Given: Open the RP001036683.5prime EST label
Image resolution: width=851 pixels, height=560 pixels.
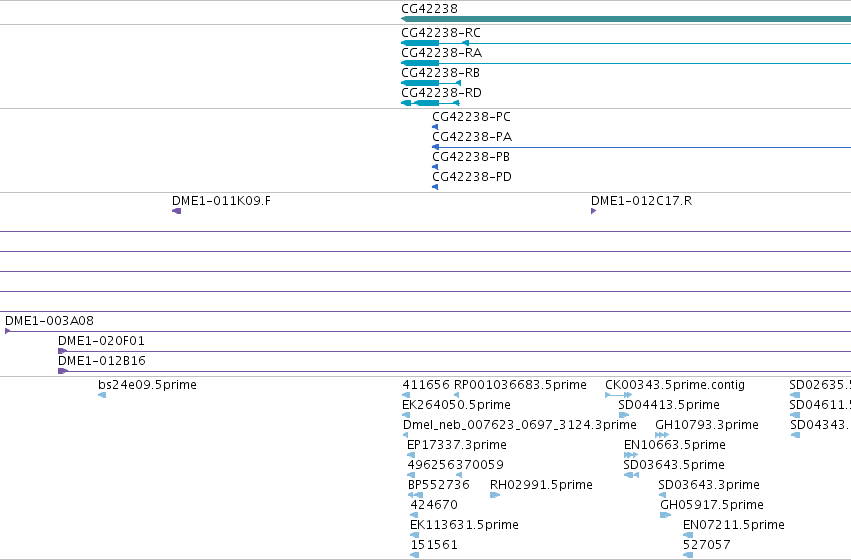Looking at the screenshot, I should pyautogui.click(x=520, y=385).
